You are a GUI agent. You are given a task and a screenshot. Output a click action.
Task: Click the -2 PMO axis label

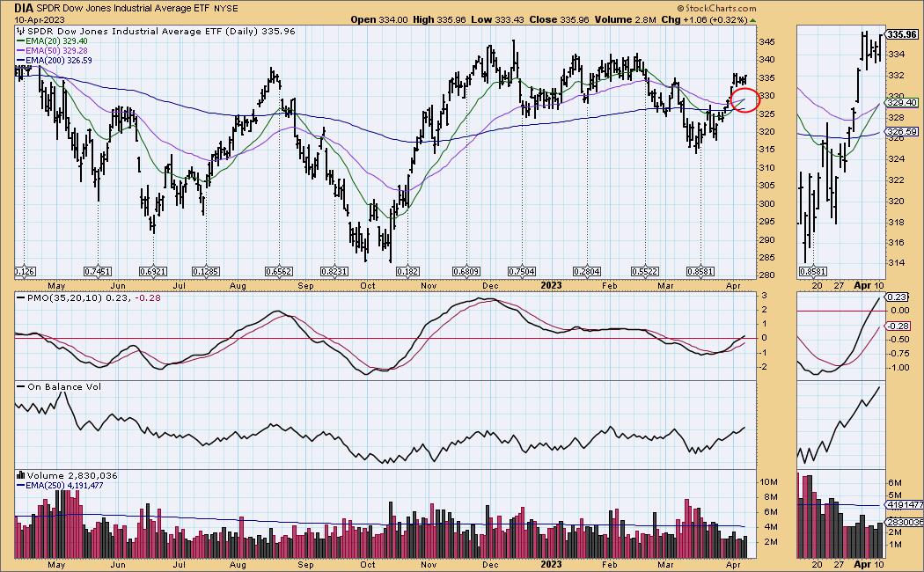click(763, 366)
